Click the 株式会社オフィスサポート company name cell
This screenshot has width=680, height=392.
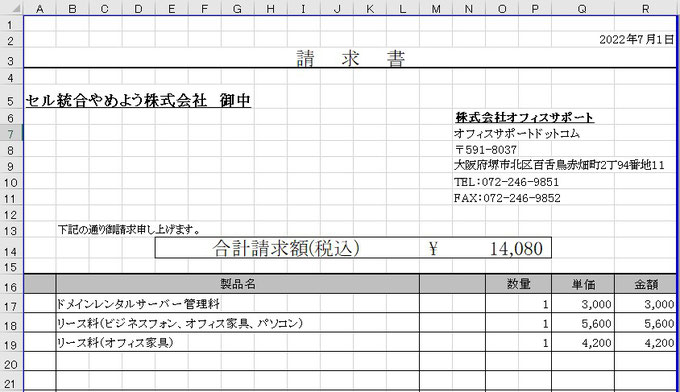(x=524, y=117)
